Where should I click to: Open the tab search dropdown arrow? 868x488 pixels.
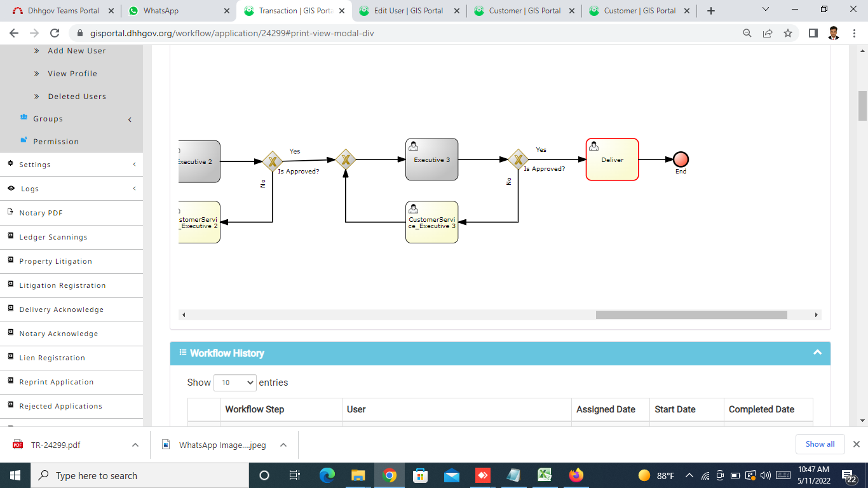tap(766, 10)
